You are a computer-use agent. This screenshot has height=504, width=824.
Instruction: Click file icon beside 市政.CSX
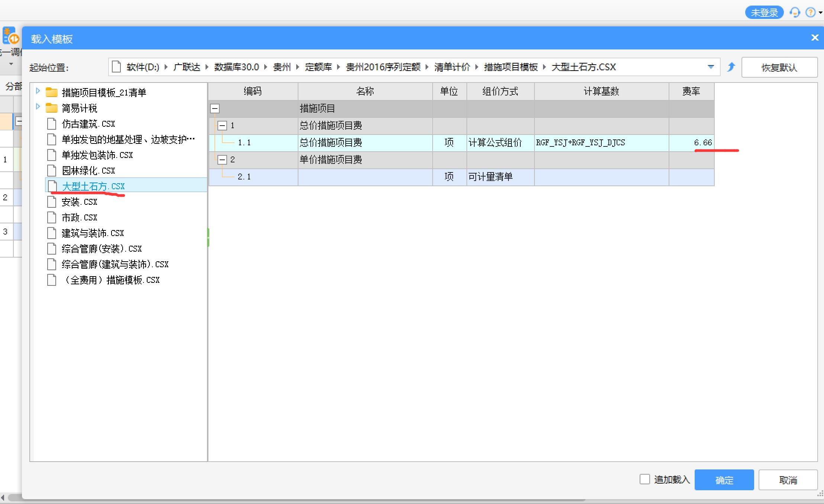pyautogui.click(x=52, y=217)
